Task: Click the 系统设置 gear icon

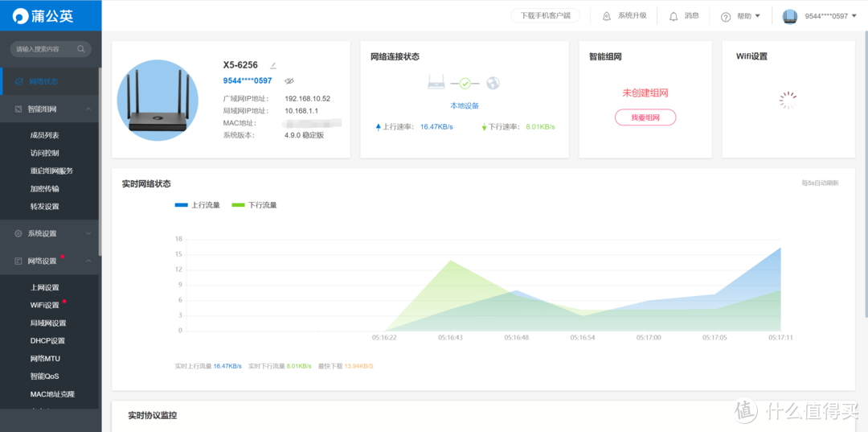Action: click(18, 234)
